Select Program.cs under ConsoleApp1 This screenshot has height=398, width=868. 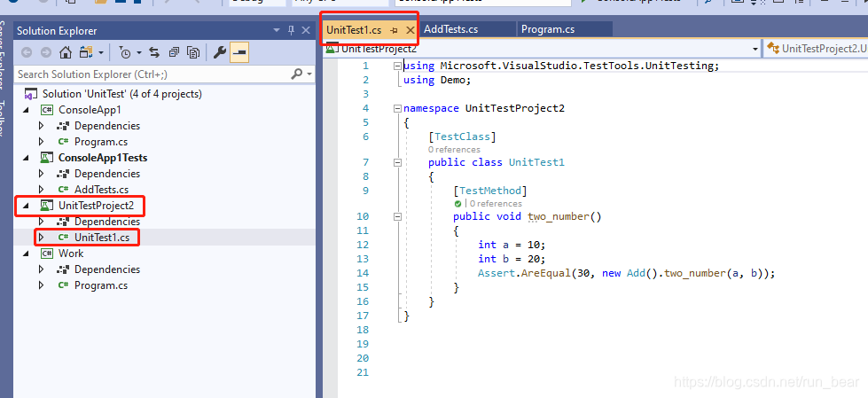point(101,142)
